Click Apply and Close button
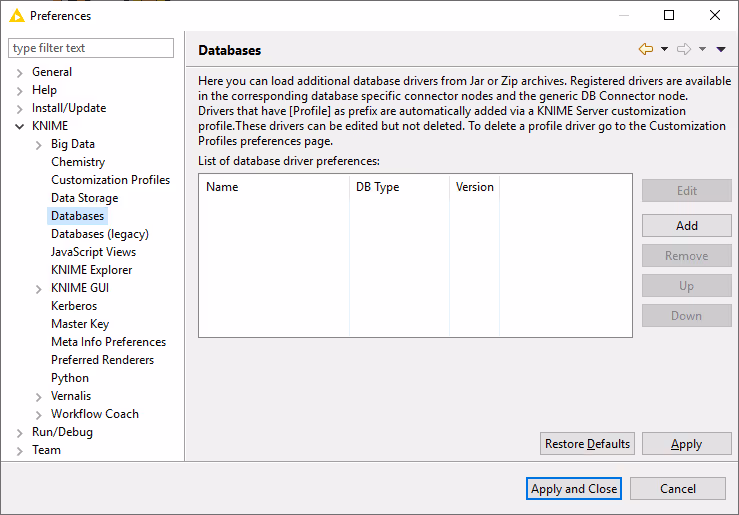The image size is (739, 515). [x=574, y=489]
